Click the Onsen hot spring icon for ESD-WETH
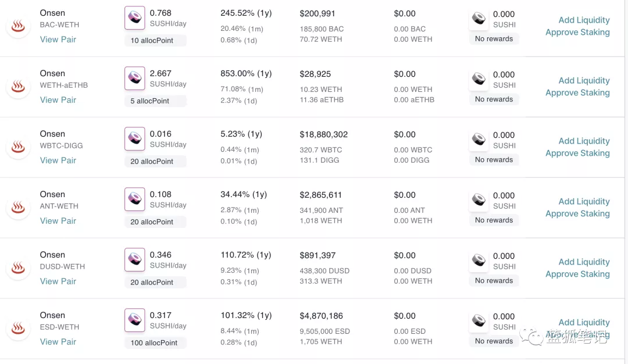 coord(18,329)
